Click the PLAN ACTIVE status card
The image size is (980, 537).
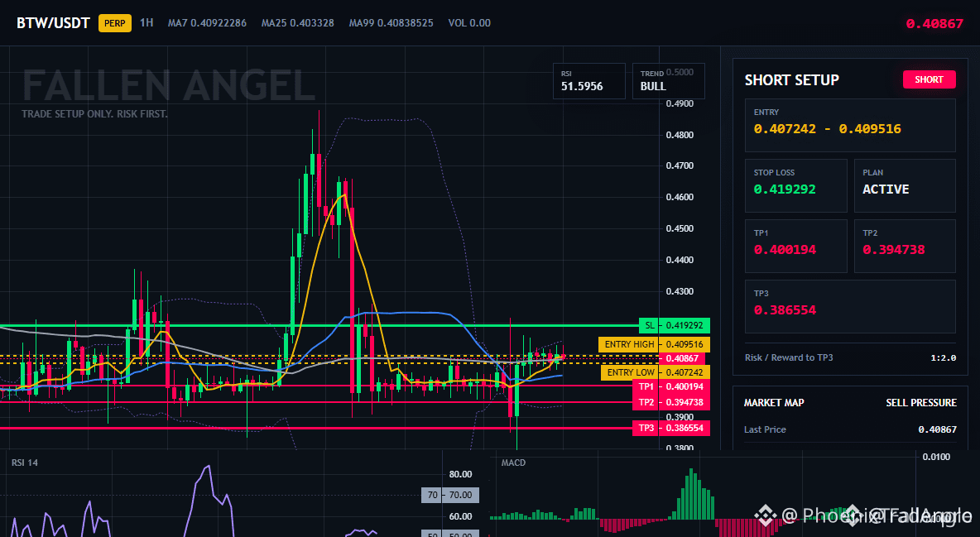pyautogui.click(x=905, y=185)
